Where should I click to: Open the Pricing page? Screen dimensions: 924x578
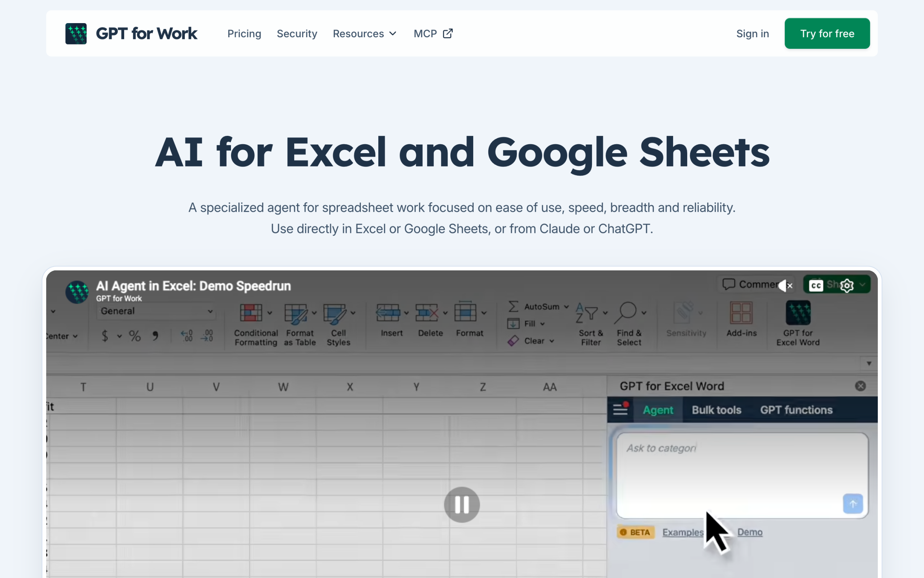click(x=244, y=34)
